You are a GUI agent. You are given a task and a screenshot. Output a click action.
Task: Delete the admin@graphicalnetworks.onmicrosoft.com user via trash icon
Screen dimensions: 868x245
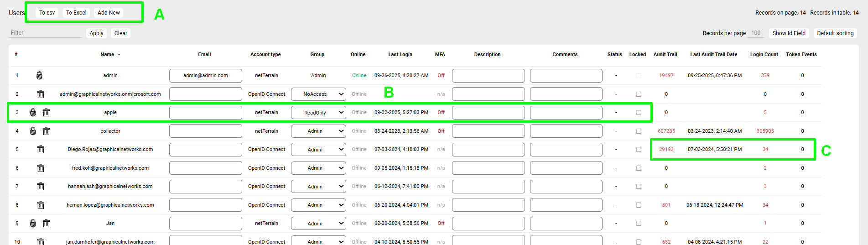click(x=41, y=94)
